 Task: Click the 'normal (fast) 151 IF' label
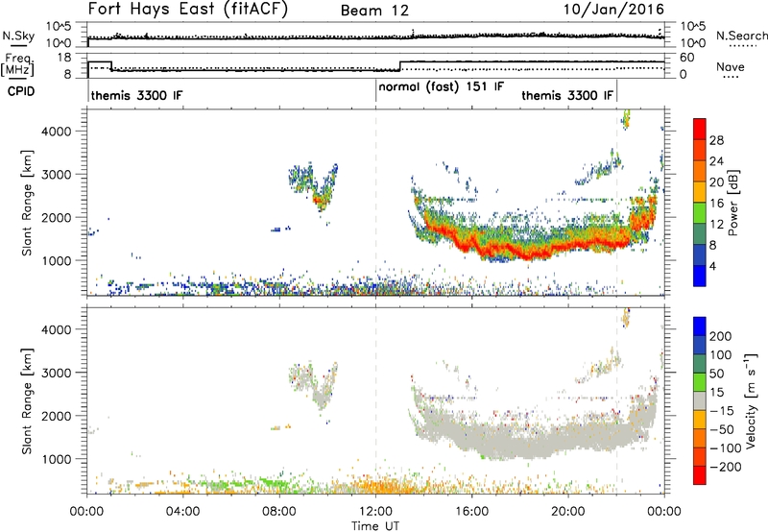pyautogui.click(x=441, y=86)
